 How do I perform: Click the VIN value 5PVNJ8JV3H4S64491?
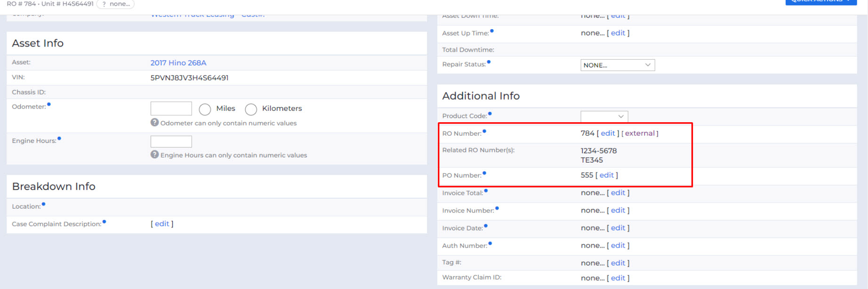point(189,78)
